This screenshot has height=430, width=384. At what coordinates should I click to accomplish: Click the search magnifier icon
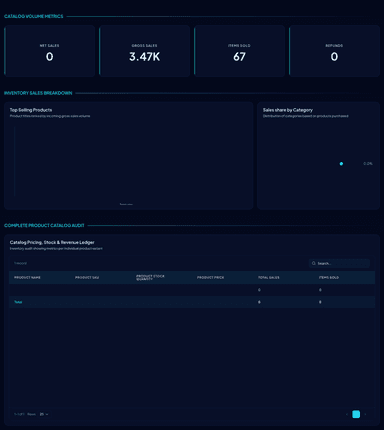(313, 263)
